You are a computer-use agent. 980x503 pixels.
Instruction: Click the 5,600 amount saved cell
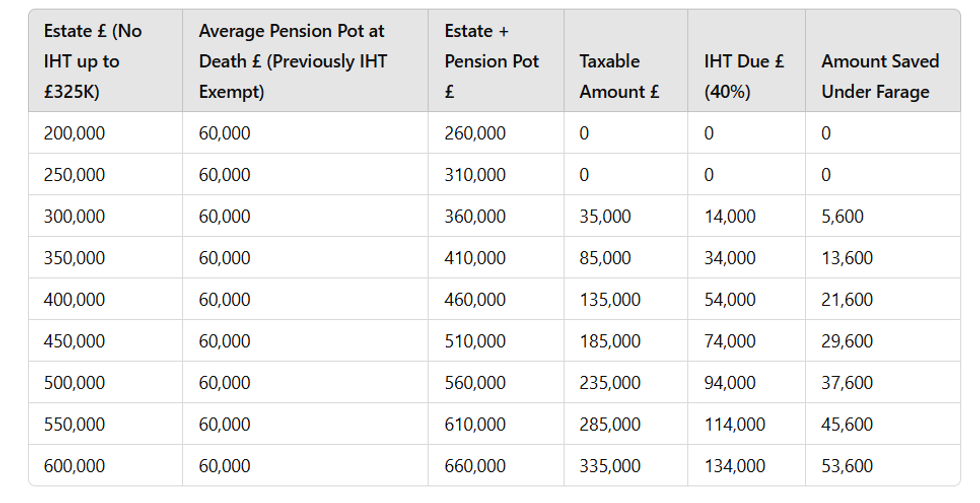[842, 216]
